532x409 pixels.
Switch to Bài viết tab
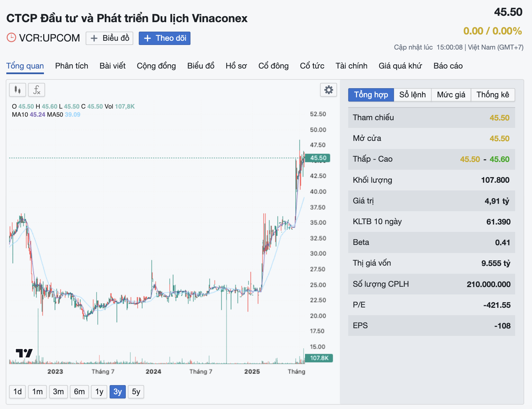coord(112,66)
